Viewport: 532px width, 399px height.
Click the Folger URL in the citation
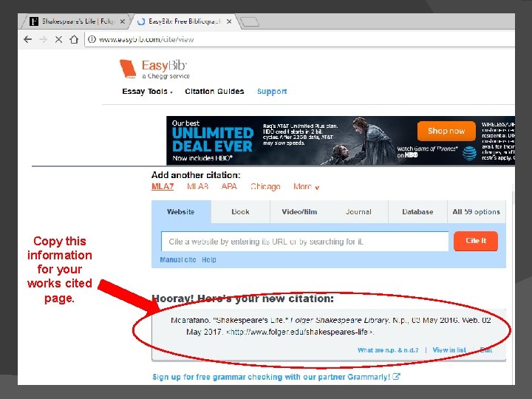(299, 332)
